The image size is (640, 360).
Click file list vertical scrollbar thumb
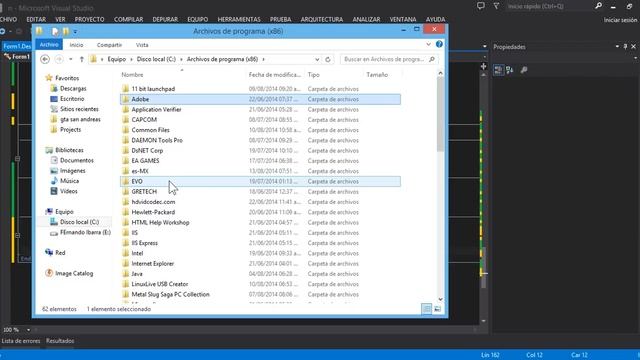pos(440,114)
